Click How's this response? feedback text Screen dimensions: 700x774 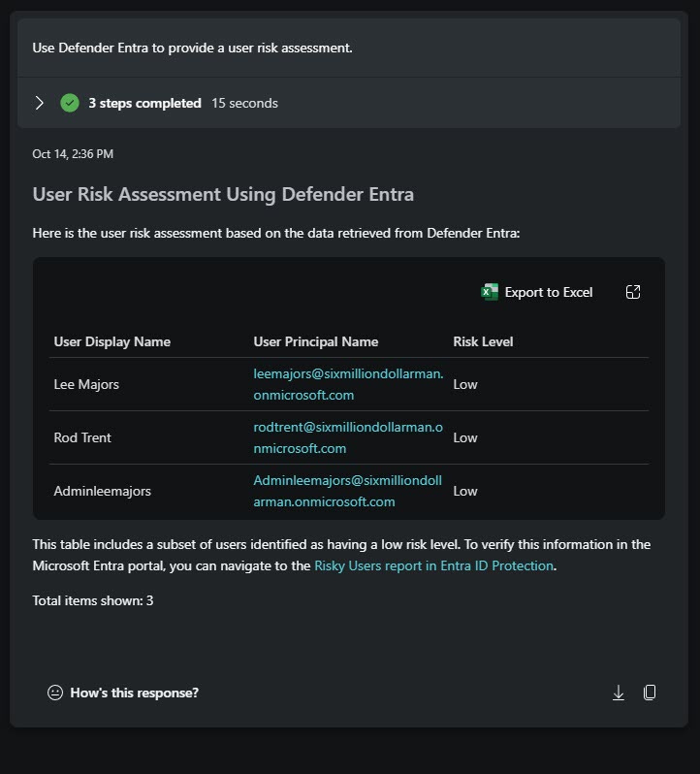134,693
